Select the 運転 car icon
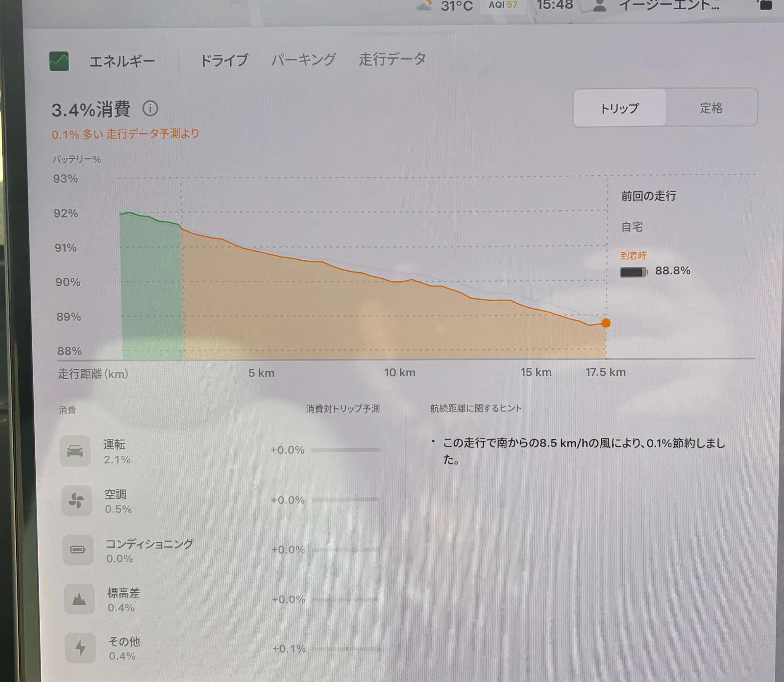784x682 pixels. 75,451
